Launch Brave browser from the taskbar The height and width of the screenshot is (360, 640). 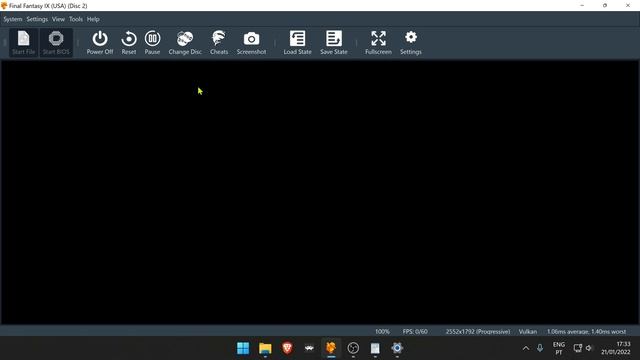tap(287, 348)
